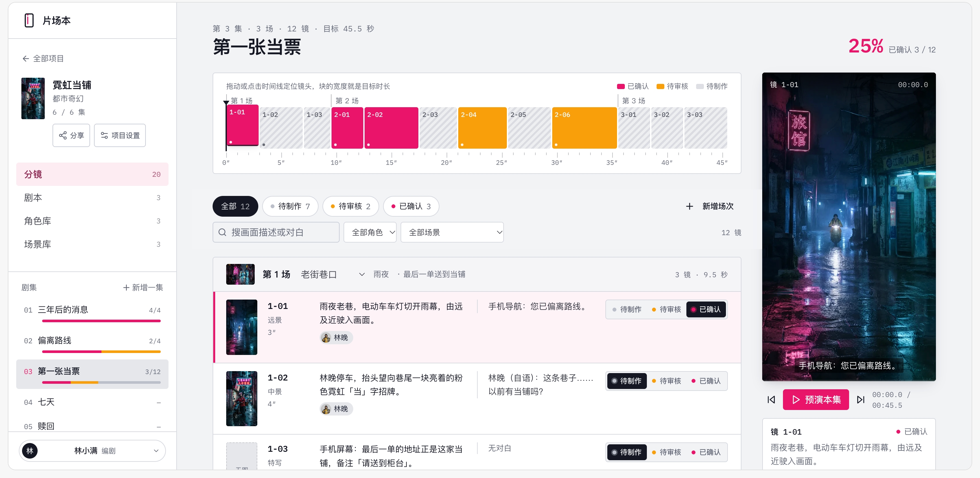Open 霓虹当铺 project poster
Screen dimensions: 980x478
[x=33, y=98]
